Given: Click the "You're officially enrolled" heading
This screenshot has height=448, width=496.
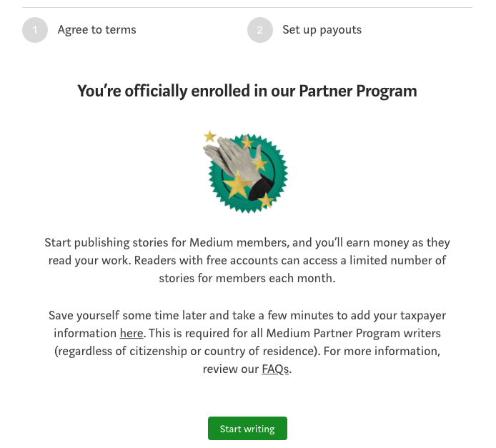Looking at the screenshot, I should tap(247, 91).
